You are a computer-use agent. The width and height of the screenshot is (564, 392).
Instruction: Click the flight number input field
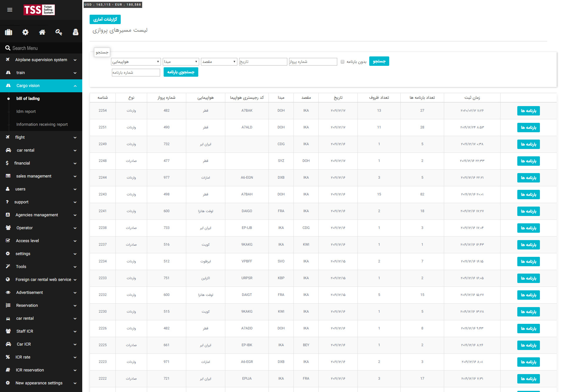coord(313,62)
